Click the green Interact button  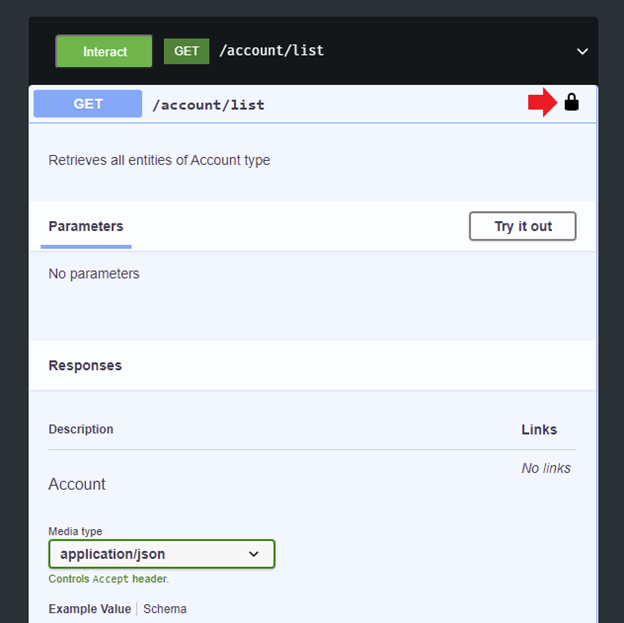point(104,51)
